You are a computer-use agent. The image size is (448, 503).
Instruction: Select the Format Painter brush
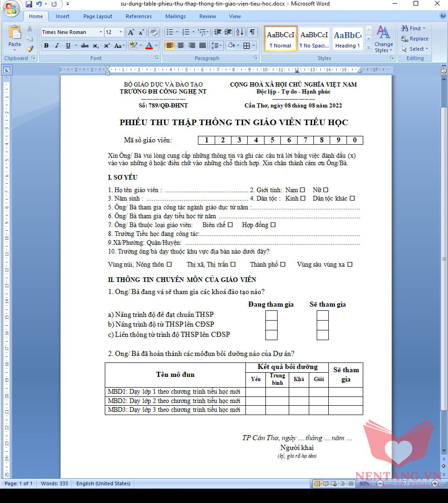pos(30,48)
